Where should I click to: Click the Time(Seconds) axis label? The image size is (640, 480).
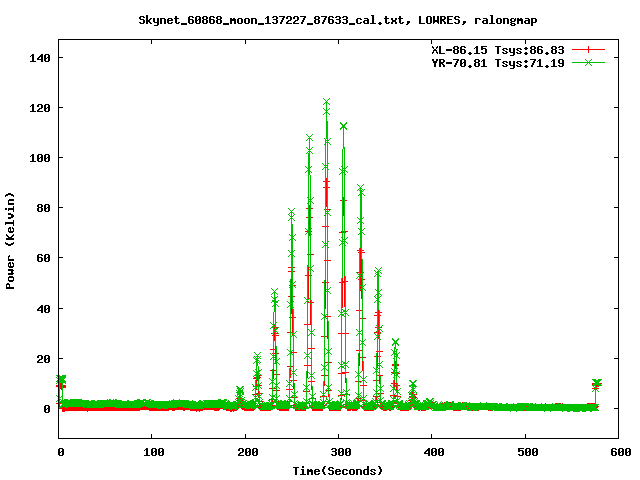click(x=338, y=471)
